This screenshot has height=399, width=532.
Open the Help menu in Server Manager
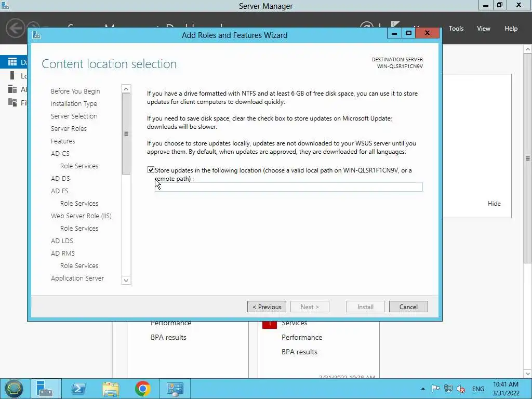(x=511, y=29)
